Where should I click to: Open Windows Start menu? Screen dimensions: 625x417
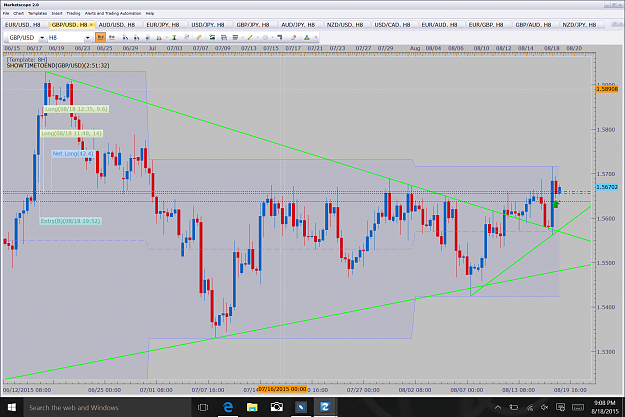click(12, 407)
